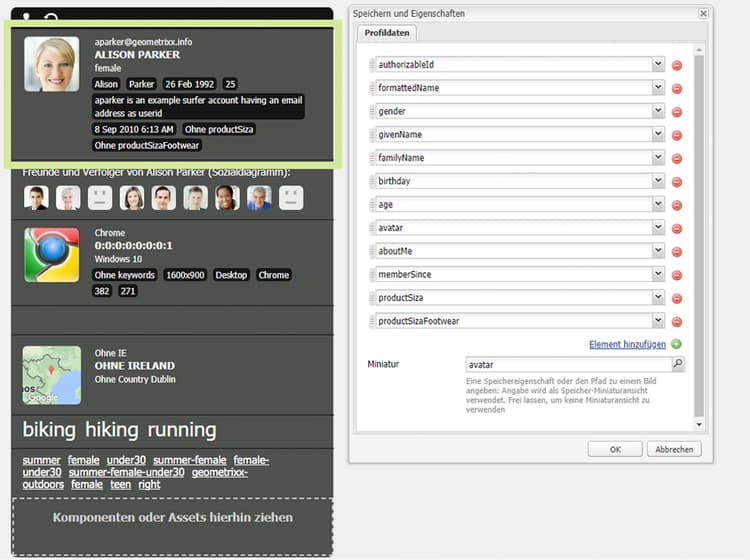Click the Desktop device tag
Image resolution: width=750 pixels, height=560 pixels.
click(231, 275)
